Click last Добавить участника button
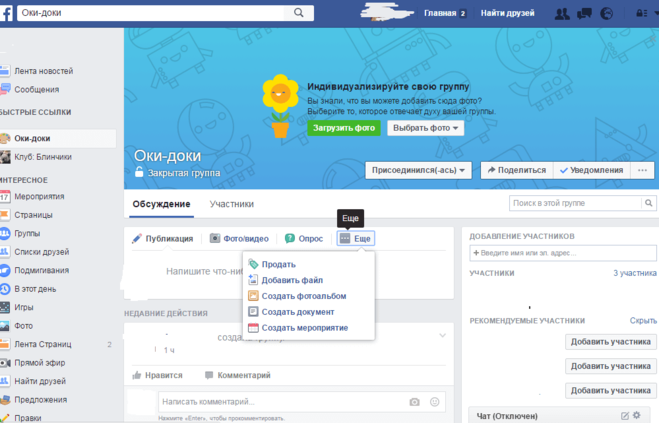 [x=611, y=391]
